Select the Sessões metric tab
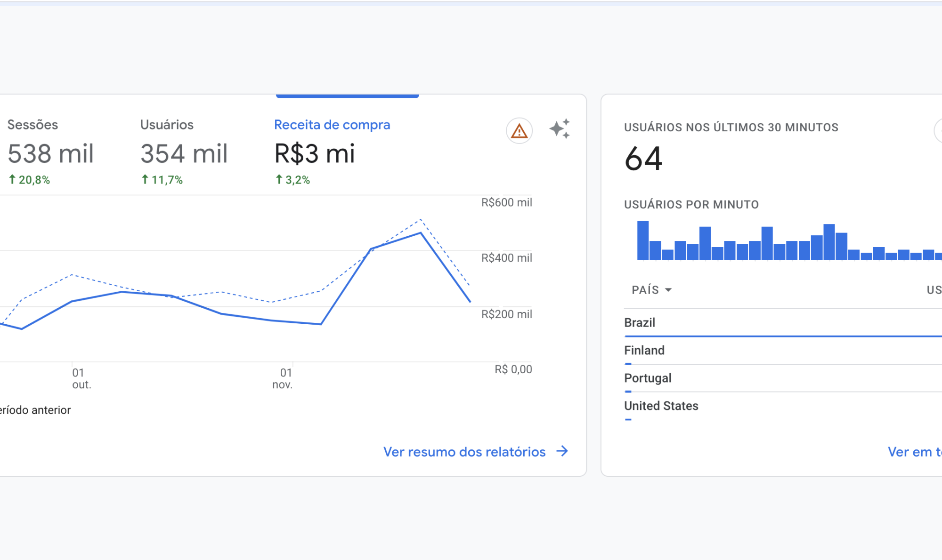Viewport: 942px width, 560px height. click(51, 151)
